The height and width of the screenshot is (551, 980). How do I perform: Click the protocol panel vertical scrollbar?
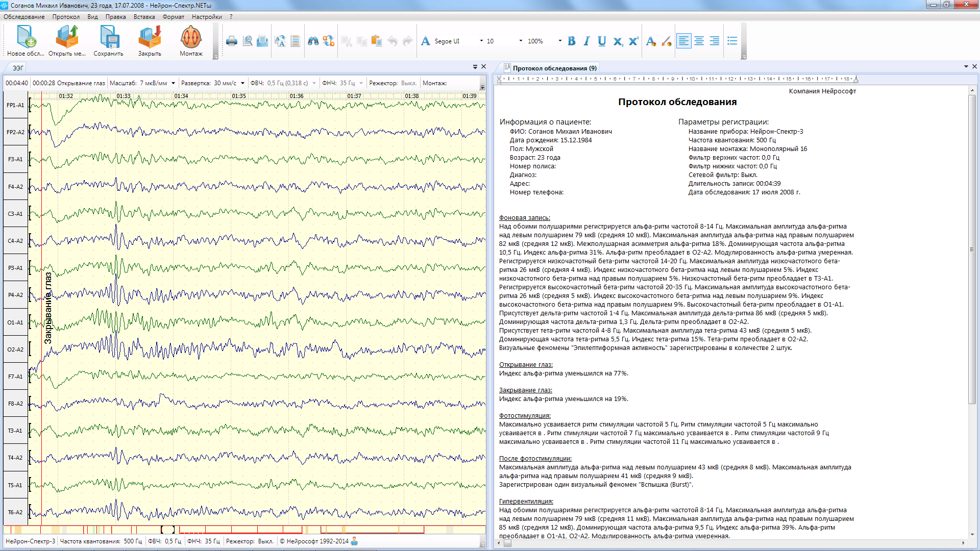pos(972,250)
